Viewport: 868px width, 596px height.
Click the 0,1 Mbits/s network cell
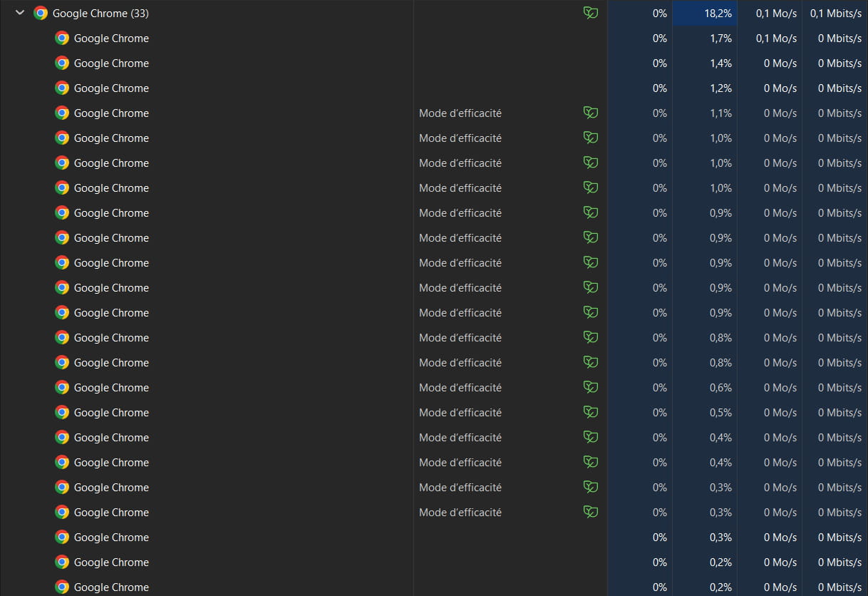point(835,14)
